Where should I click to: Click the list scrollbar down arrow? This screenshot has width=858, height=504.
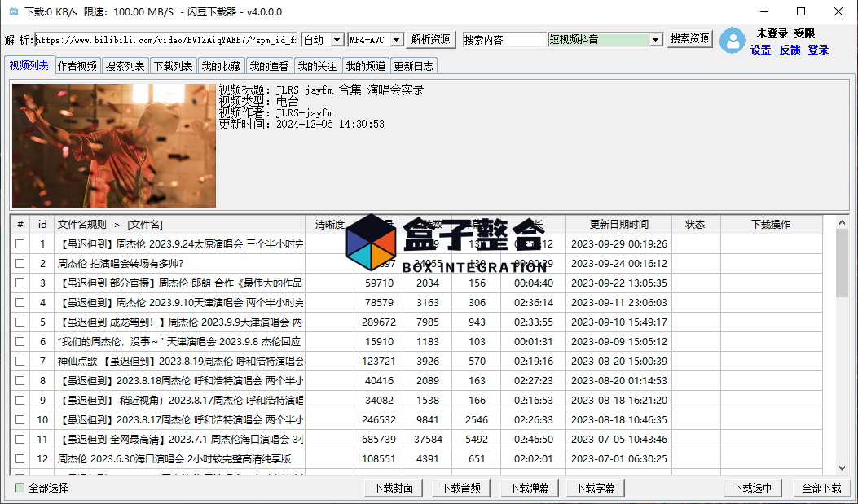click(843, 468)
